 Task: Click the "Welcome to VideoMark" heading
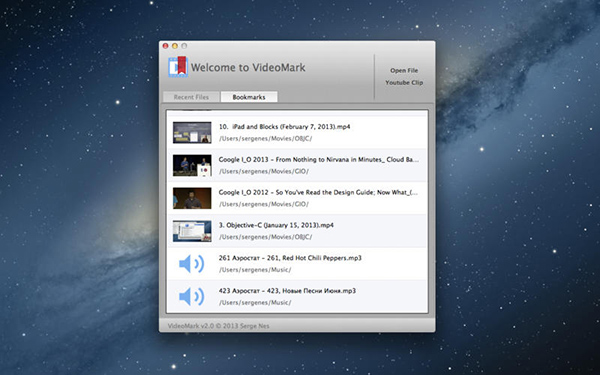[248, 68]
